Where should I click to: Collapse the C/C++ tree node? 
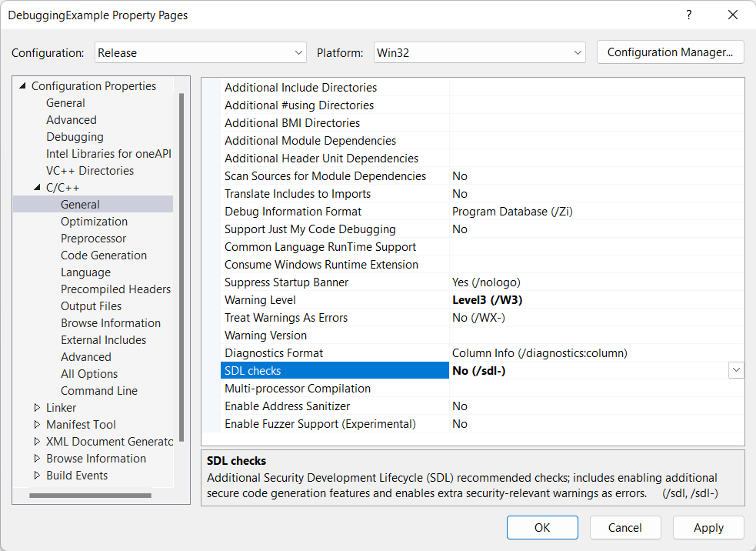37,188
